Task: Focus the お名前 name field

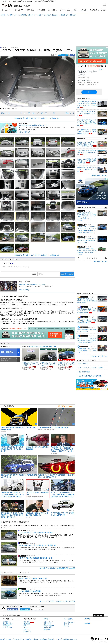Action: [48, 274]
